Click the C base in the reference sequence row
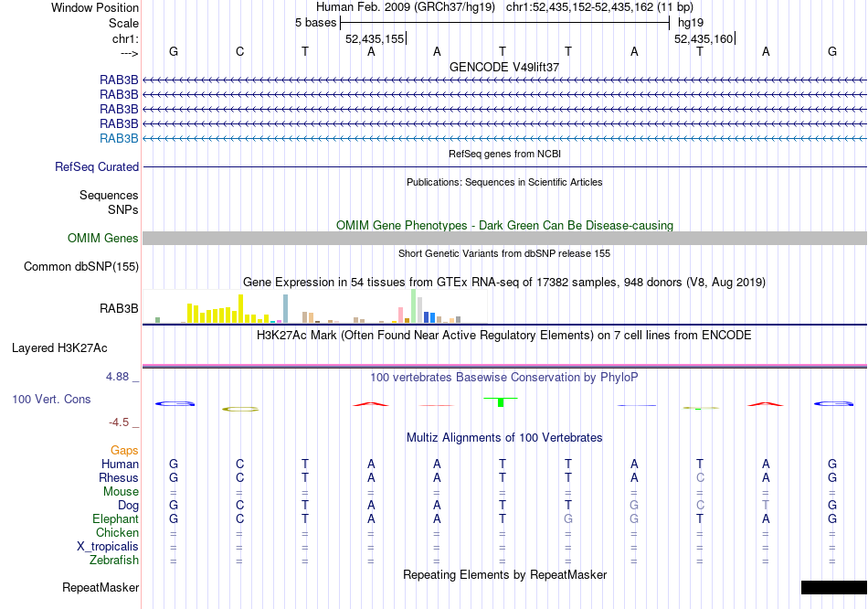This screenshot has width=868, height=609. pos(239,51)
